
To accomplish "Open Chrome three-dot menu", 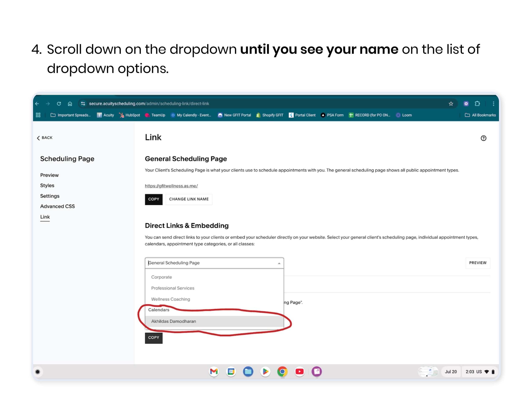I will pos(493,104).
